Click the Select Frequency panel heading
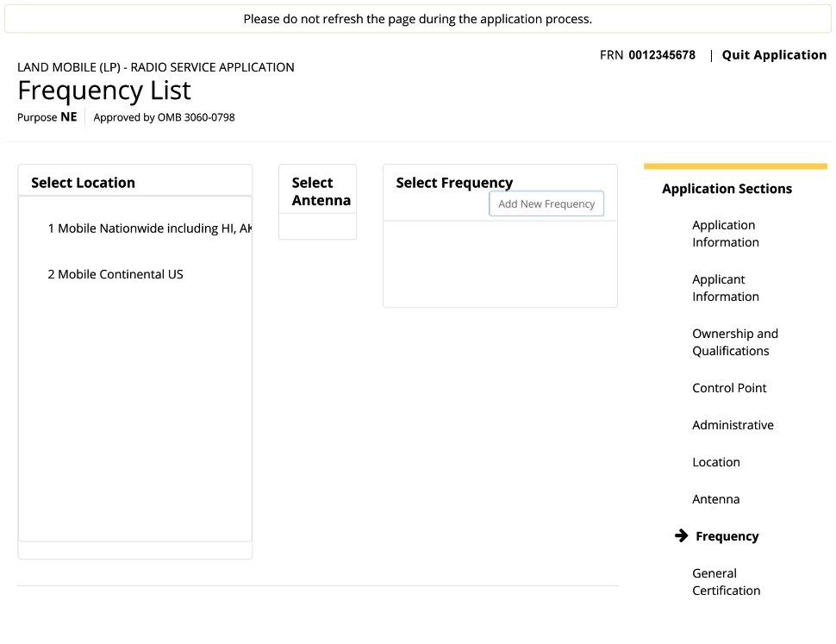Viewport: 836px width, 644px height. (454, 182)
